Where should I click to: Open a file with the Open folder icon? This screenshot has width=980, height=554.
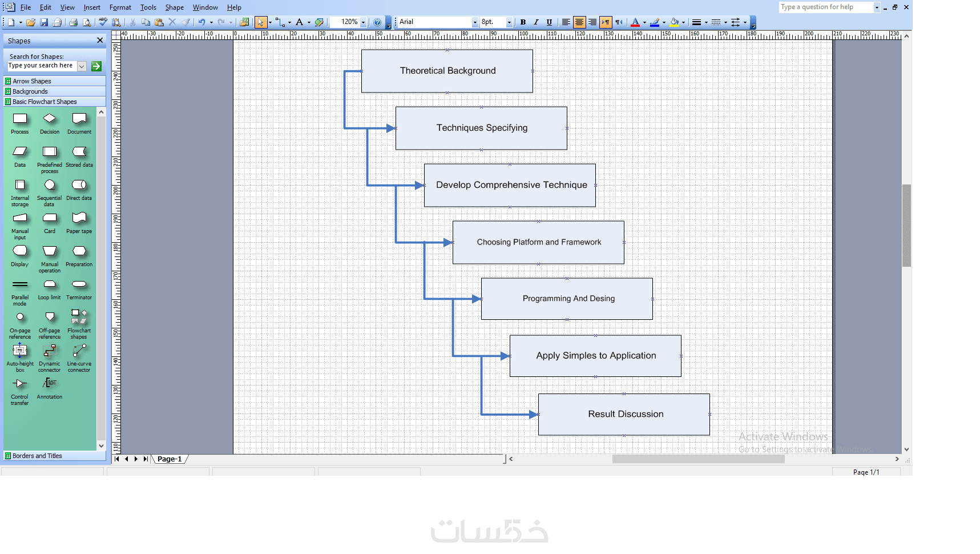[x=31, y=22]
